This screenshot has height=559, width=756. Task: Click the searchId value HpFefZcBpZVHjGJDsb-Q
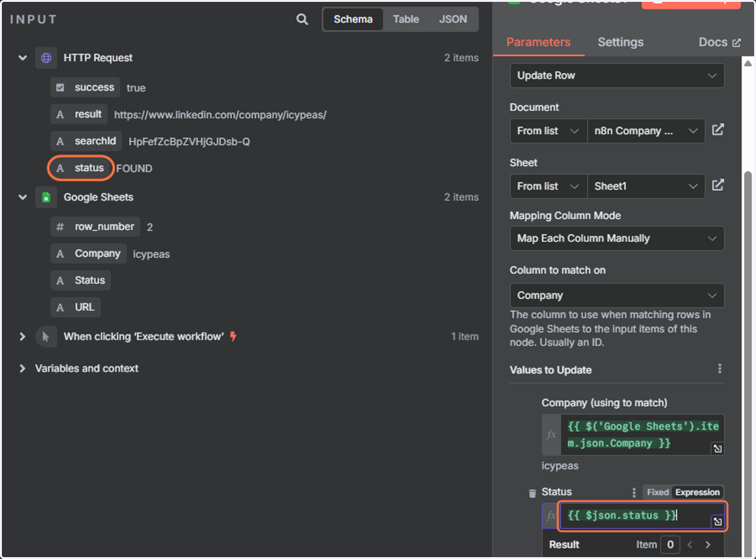pyautogui.click(x=189, y=142)
